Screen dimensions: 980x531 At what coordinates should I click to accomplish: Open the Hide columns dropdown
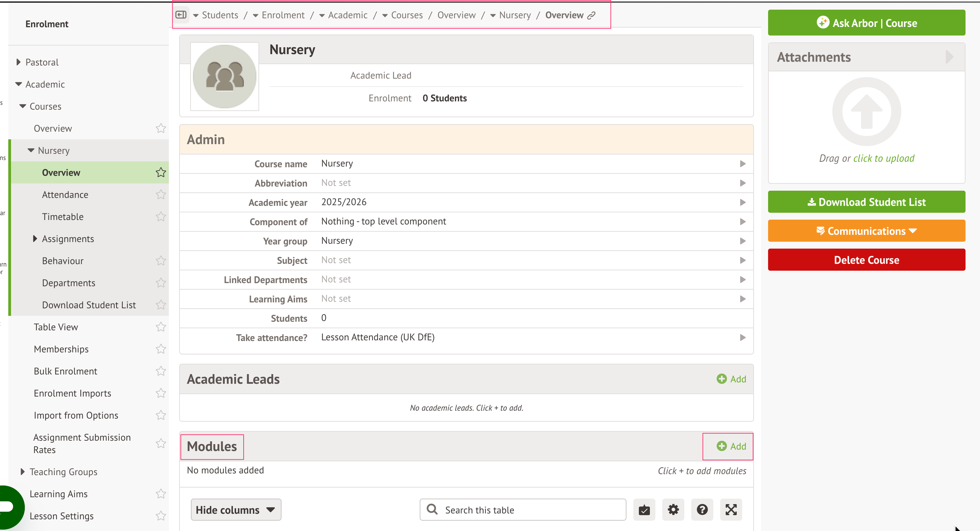[236, 510]
